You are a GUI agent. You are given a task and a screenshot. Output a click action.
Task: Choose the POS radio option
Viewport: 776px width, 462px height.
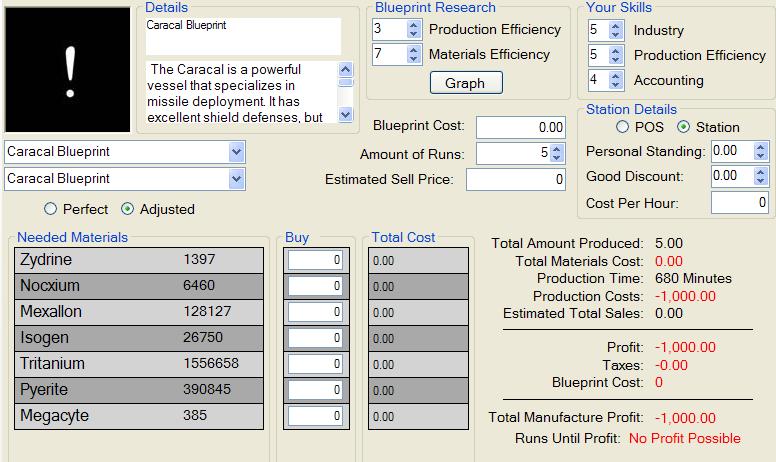(623, 127)
